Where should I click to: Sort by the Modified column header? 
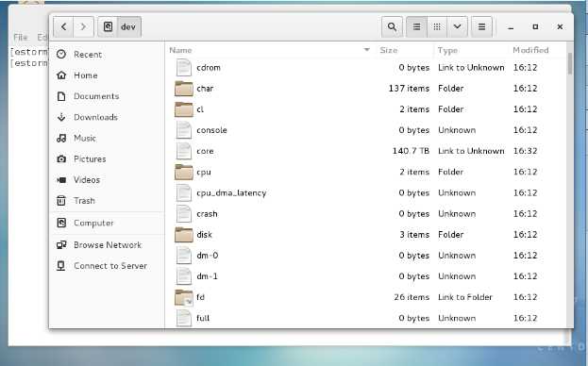530,50
